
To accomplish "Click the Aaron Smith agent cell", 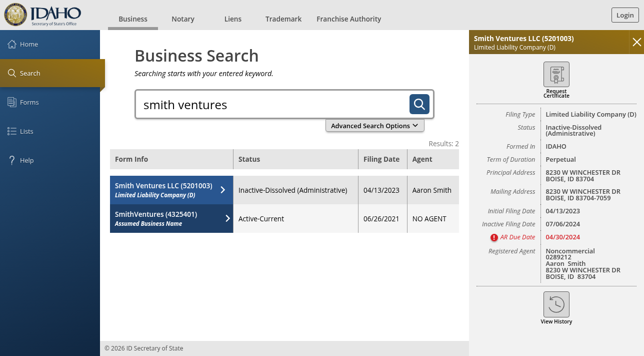I will pyautogui.click(x=432, y=190).
